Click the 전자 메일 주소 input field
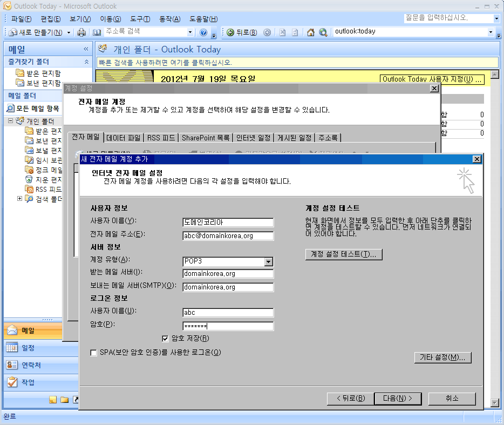 click(x=228, y=236)
